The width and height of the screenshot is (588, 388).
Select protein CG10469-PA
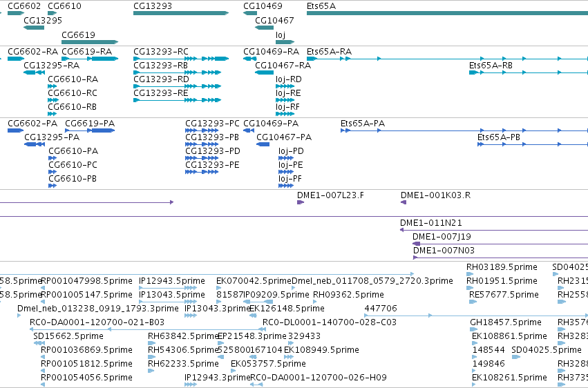(x=249, y=130)
